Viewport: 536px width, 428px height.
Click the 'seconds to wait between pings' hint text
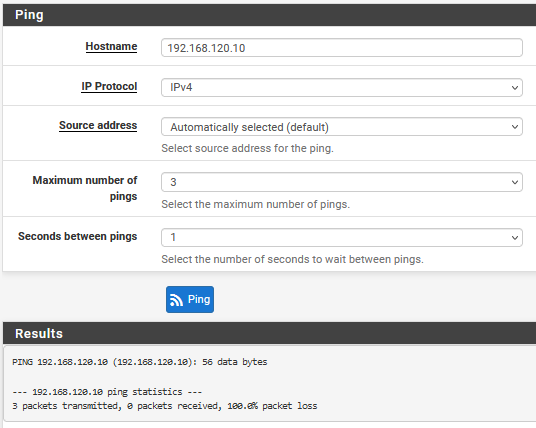click(293, 259)
